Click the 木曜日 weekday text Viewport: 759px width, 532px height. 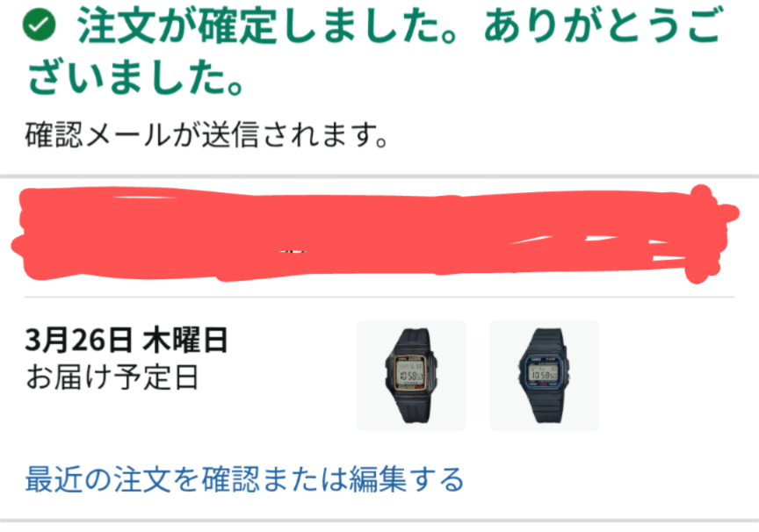185,340
